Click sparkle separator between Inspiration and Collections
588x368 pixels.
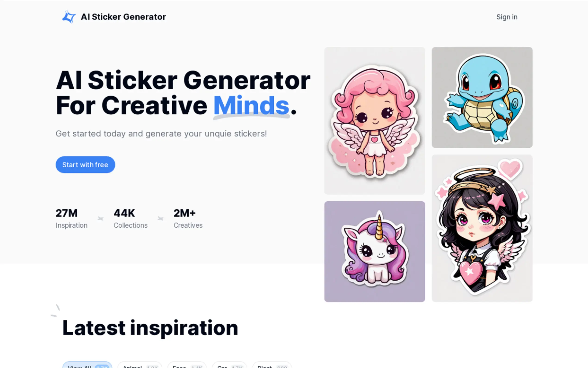(100, 219)
